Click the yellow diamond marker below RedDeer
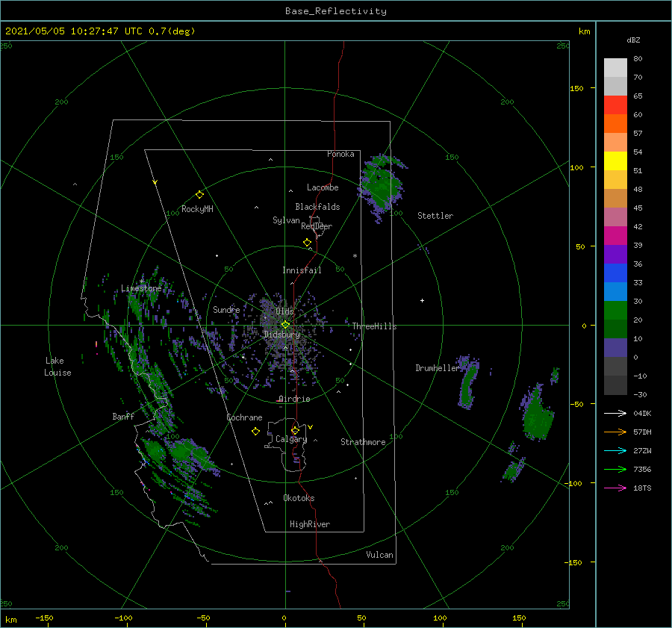The height and width of the screenshot is (628, 672). tap(307, 243)
